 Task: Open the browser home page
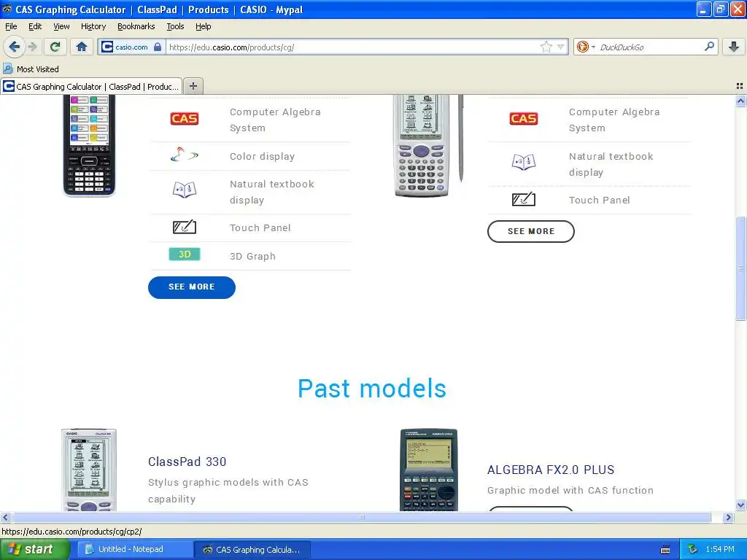82,47
